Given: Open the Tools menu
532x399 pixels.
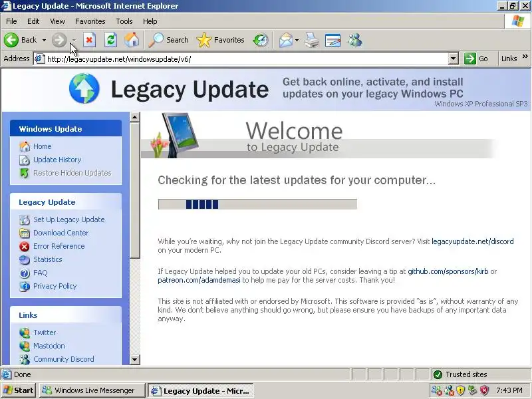Looking at the screenshot, I should click(x=124, y=21).
